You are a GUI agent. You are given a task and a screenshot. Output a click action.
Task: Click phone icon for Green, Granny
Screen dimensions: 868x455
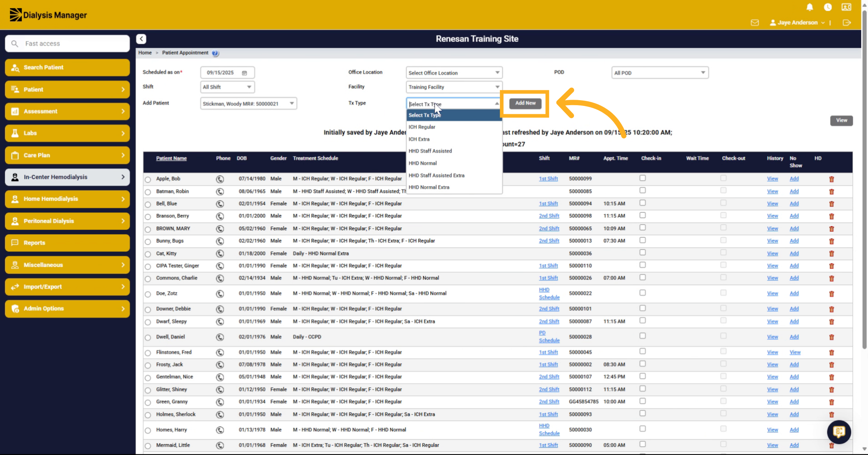[220, 402]
